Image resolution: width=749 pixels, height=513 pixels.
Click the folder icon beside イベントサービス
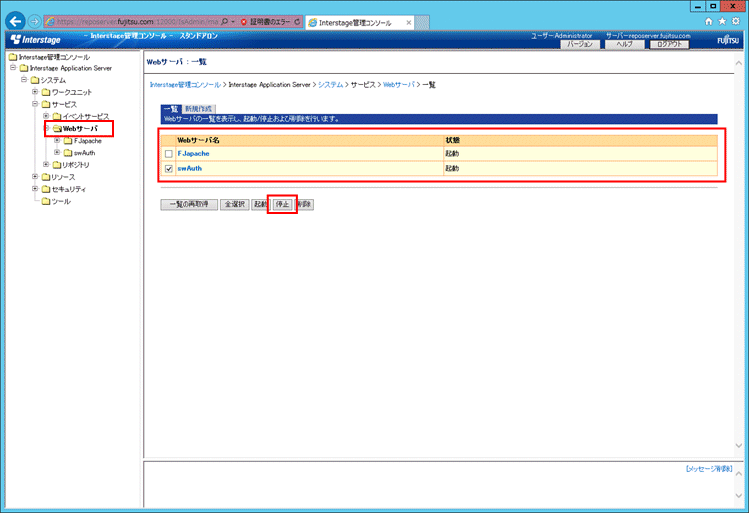point(57,117)
